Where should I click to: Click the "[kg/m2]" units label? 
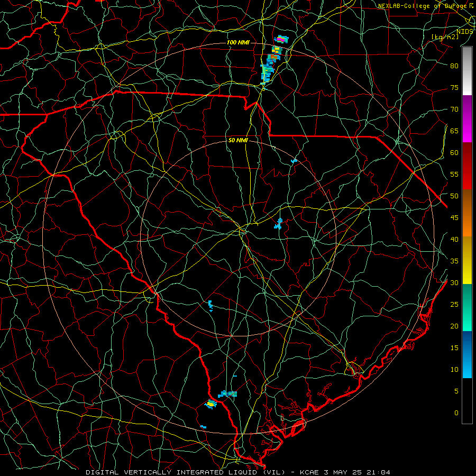(445, 37)
